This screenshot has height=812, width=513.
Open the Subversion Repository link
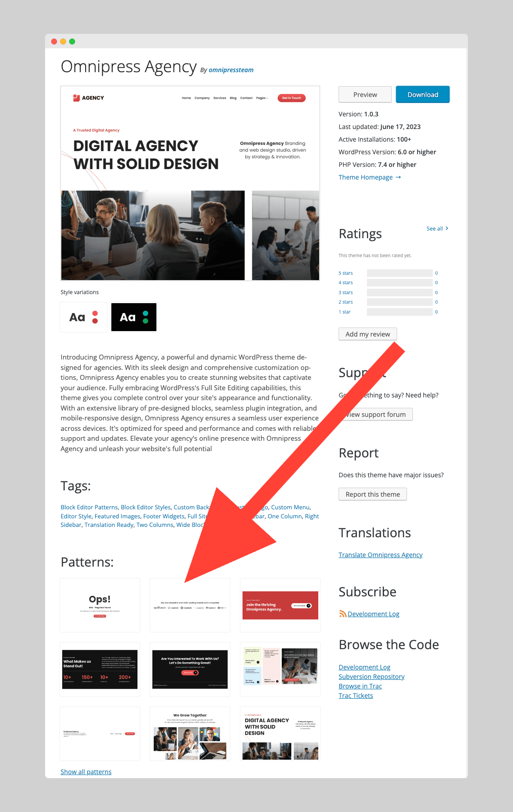(x=371, y=677)
